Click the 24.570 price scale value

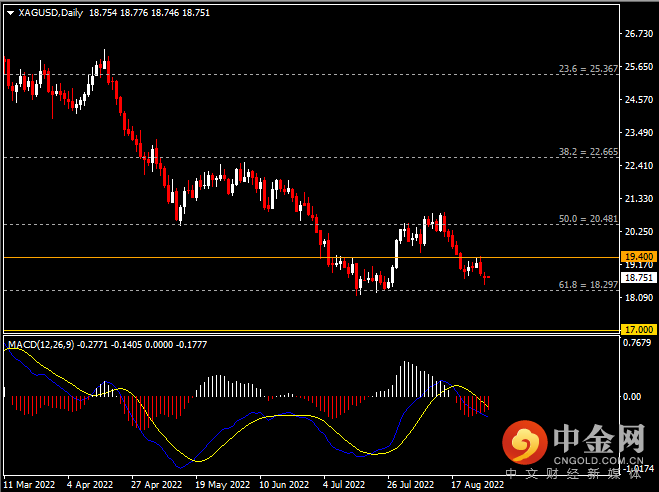click(639, 100)
